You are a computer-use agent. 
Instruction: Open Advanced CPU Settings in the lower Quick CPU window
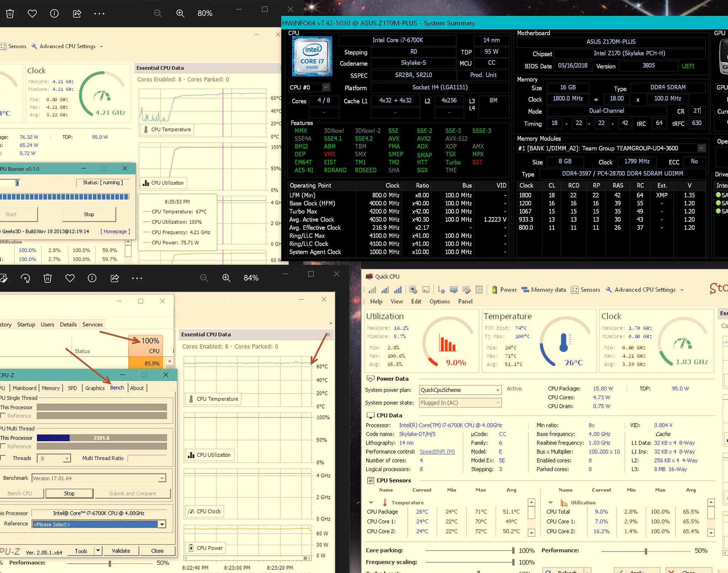coord(641,290)
